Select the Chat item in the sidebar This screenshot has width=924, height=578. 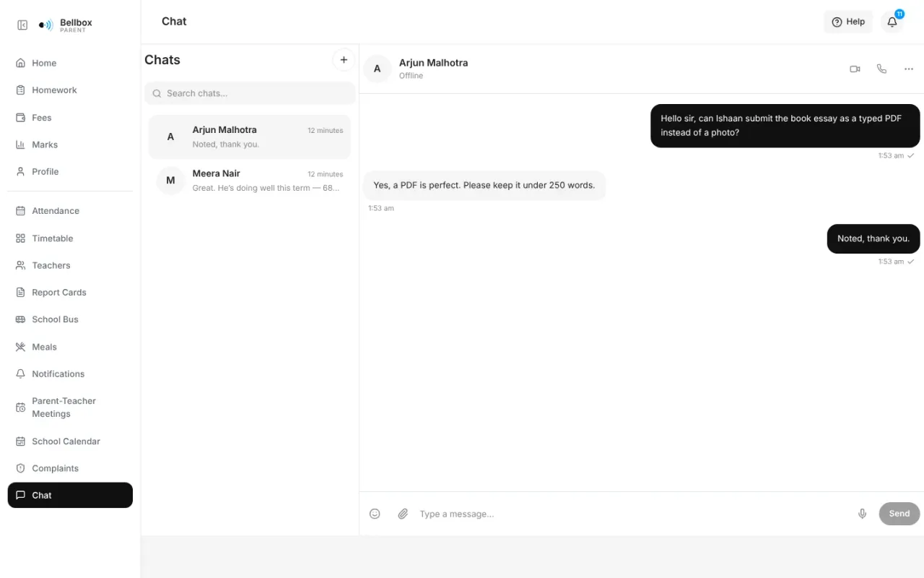[70, 496]
